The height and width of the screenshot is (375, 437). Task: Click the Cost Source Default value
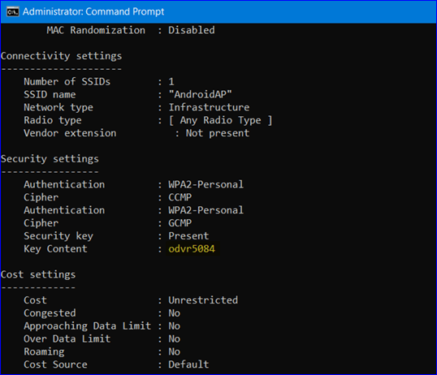click(189, 365)
